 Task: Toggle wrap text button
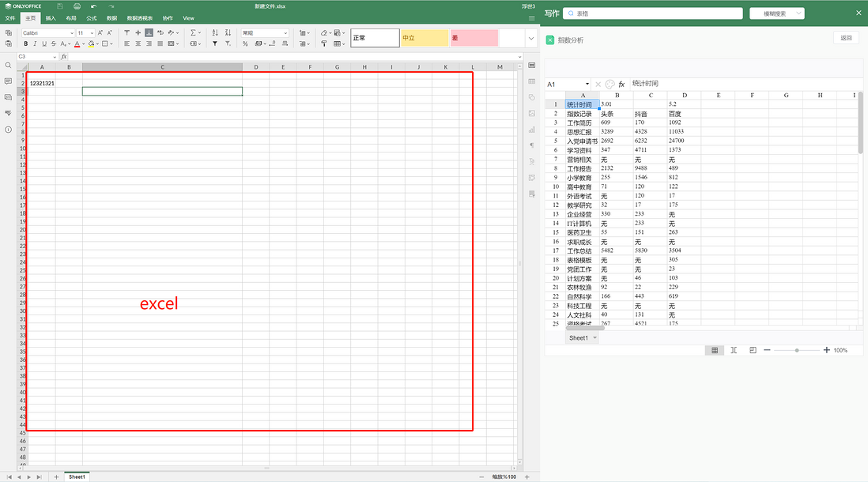[x=160, y=32]
